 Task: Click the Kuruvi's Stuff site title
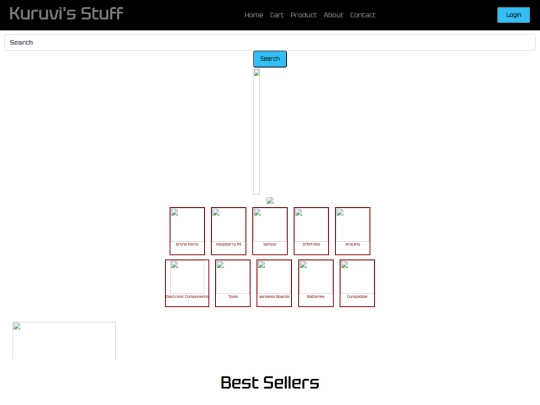66,14
